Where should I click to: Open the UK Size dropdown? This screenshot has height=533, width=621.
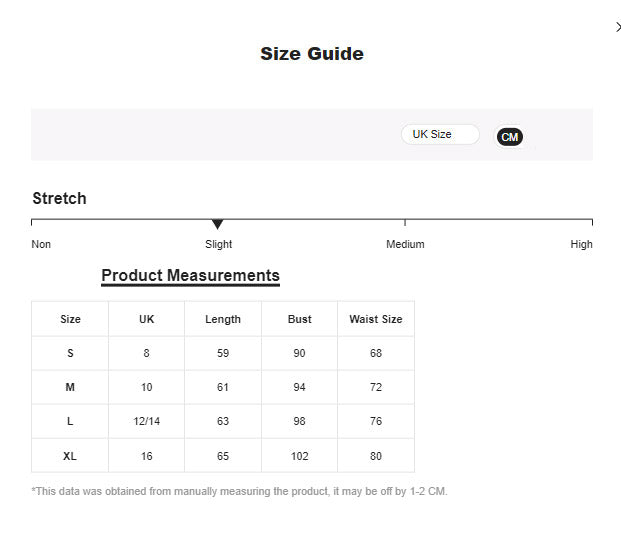point(440,134)
